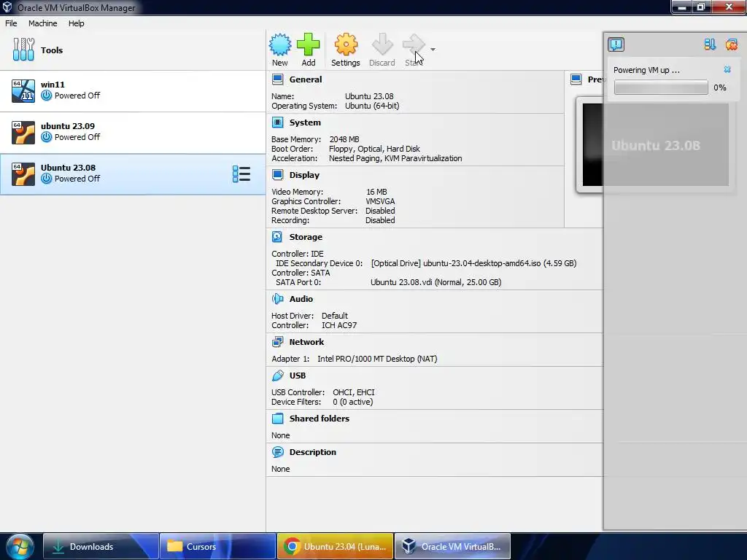The width and height of the screenshot is (747, 560).
Task: Click the Oracle VM VirtualBox taskbar button
Action: point(452,546)
